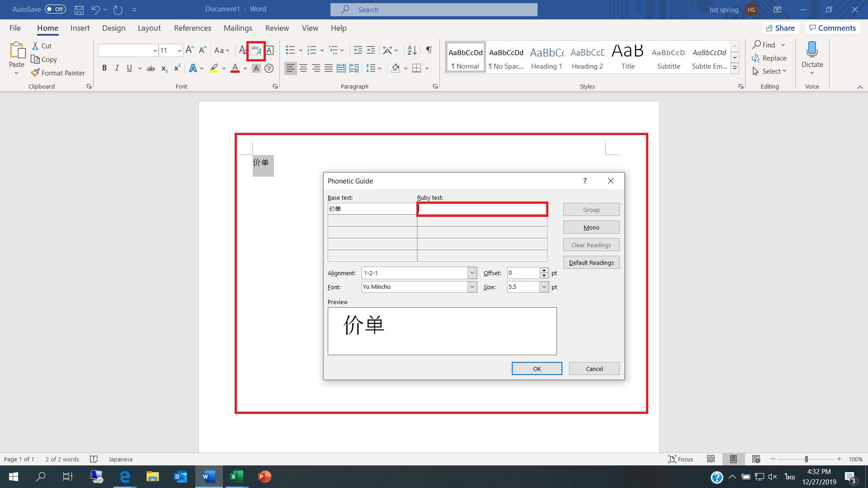Image resolution: width=868 pixels, height=488 pixels.
Task: Click the Character Border icon
Action: point(269,50)
